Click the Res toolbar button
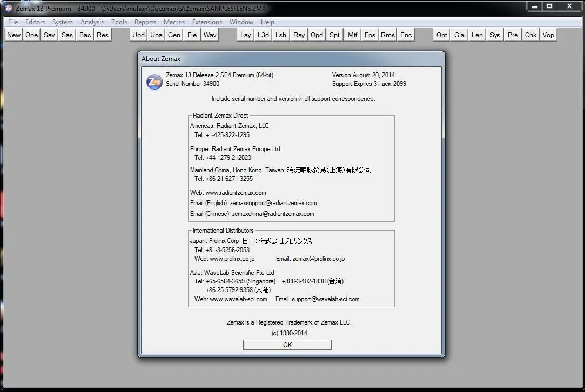The image size is (585, 392). (x=103, y=35)
